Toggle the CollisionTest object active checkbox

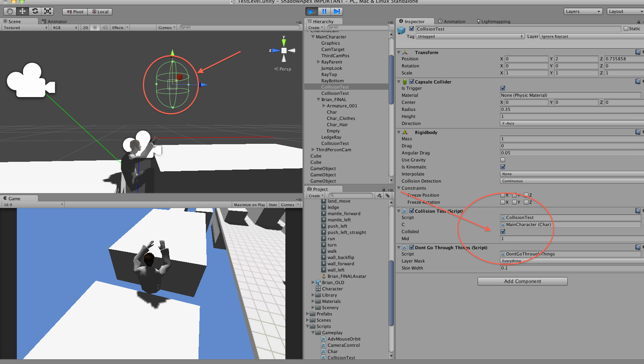(411, 29)
